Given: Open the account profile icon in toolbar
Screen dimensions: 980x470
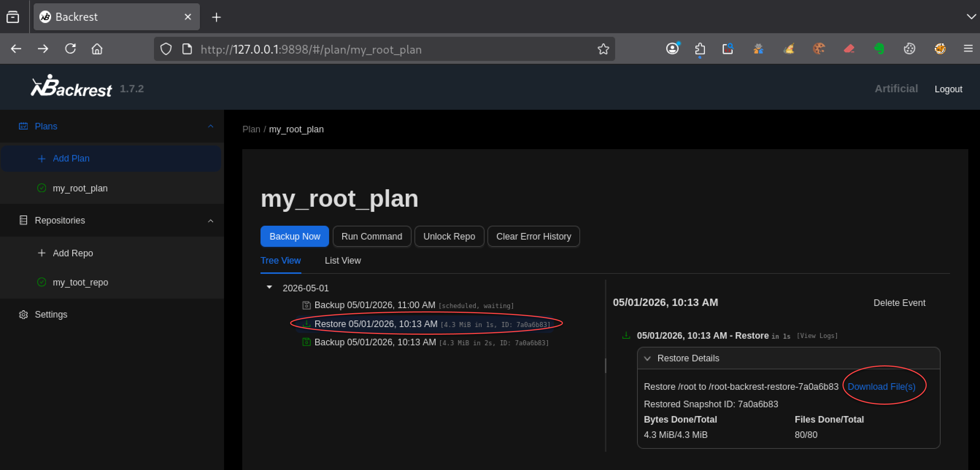Looking at the screenshot, I should tap(672, 48).
